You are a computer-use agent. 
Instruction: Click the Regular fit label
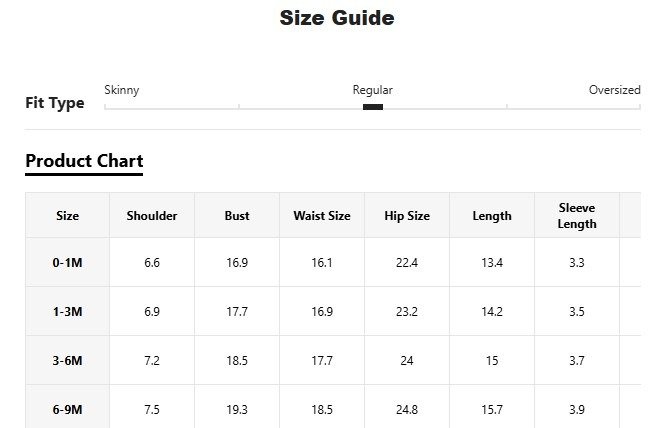tap(373, 90)
